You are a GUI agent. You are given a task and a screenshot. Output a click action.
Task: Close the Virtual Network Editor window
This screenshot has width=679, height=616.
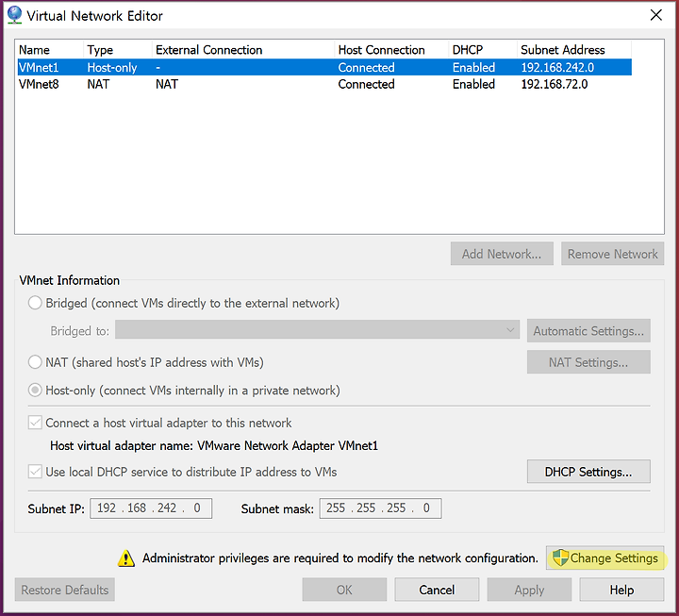[656, 15]
